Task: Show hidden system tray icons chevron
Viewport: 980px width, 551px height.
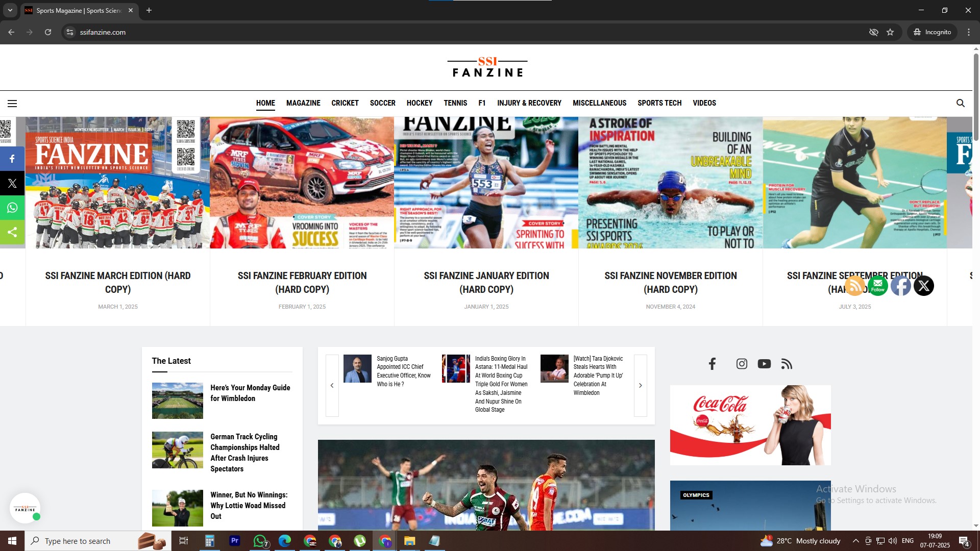Action: 855,541
